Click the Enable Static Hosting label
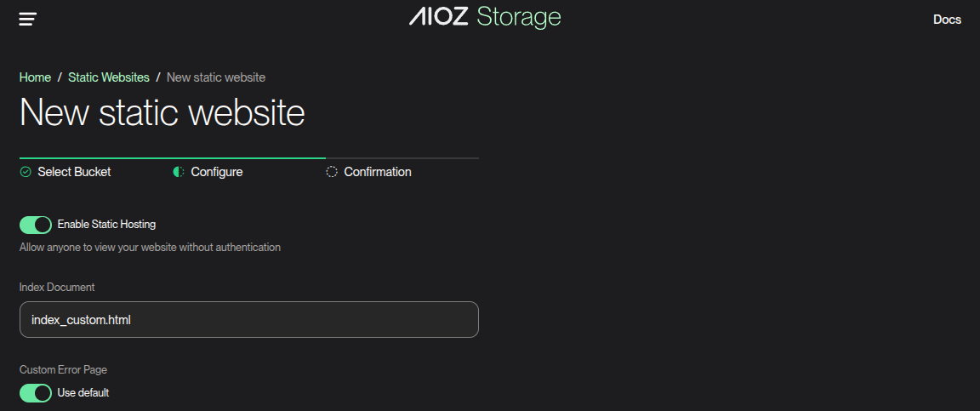The height and width of the screenshot is (411, 980). (106, 225)
